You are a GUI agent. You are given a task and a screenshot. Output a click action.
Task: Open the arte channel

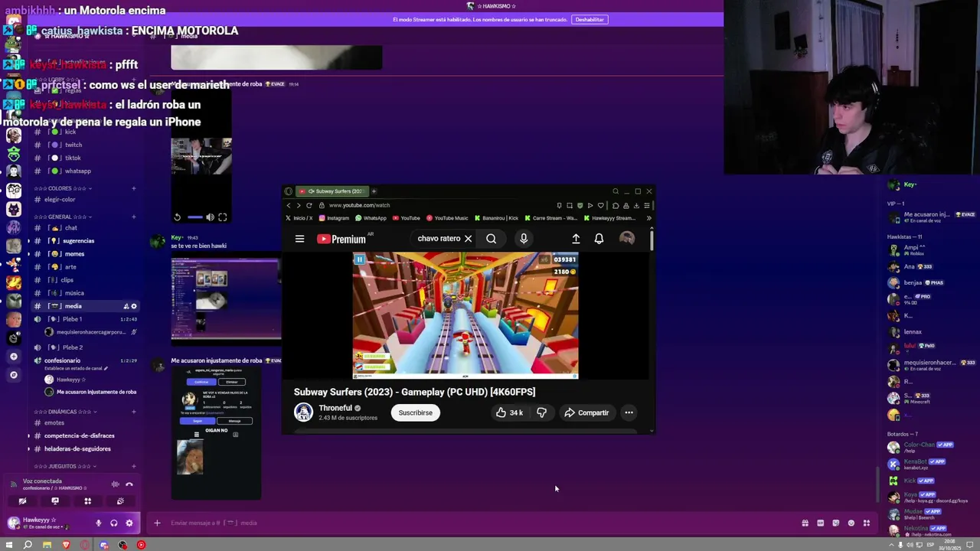coord(70,266)
